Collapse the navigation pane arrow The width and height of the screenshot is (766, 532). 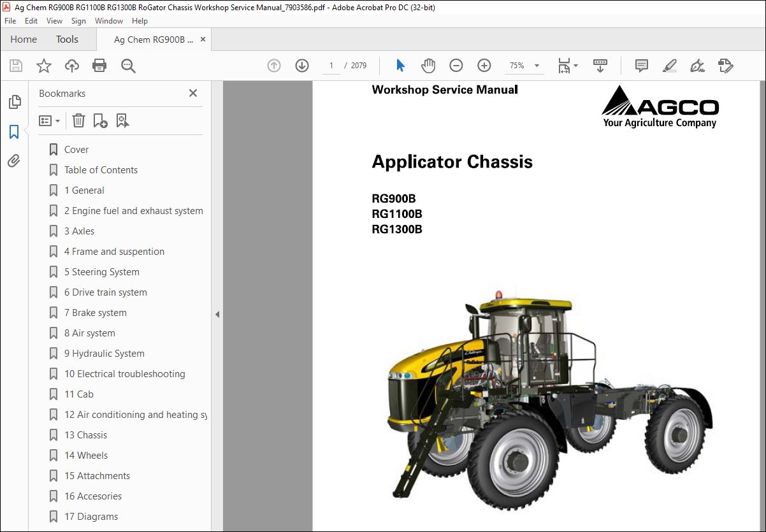(217, 314)
